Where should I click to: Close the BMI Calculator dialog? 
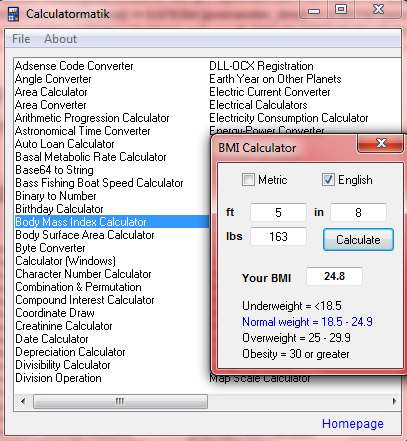[381, 143]
